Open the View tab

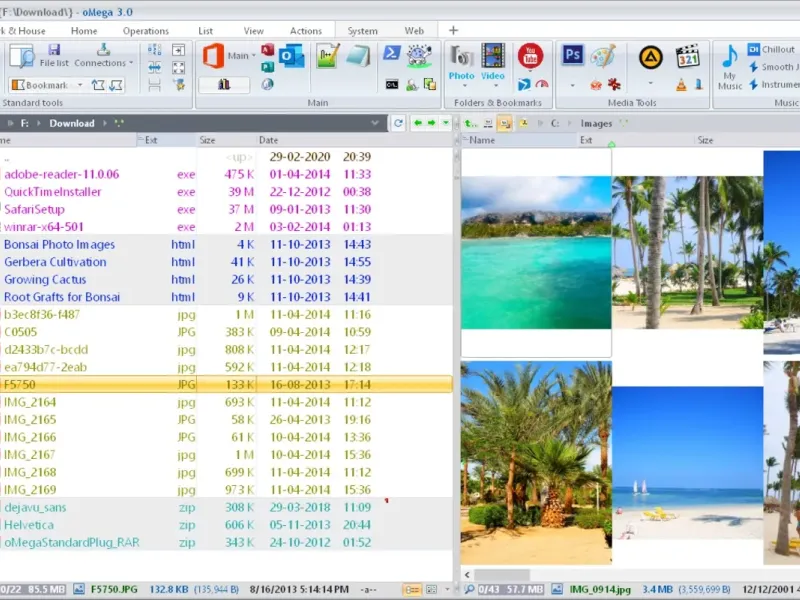pos(254,31)
